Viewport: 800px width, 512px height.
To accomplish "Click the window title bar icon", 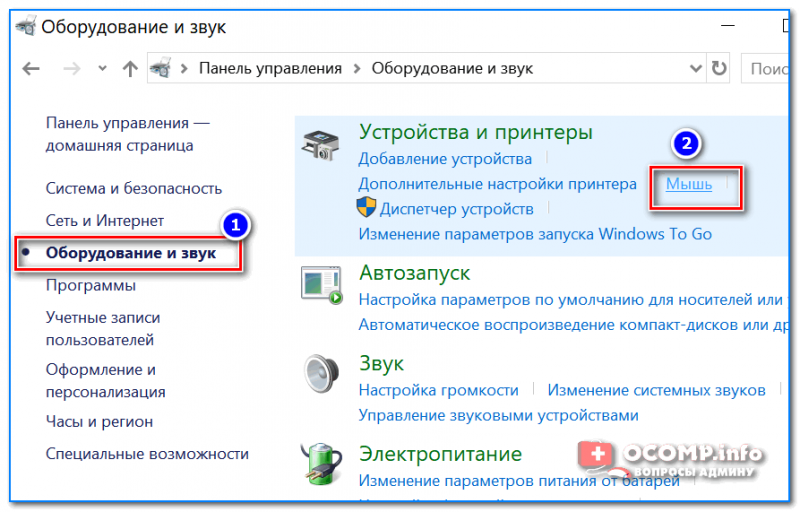I will (x=26, y=26).
